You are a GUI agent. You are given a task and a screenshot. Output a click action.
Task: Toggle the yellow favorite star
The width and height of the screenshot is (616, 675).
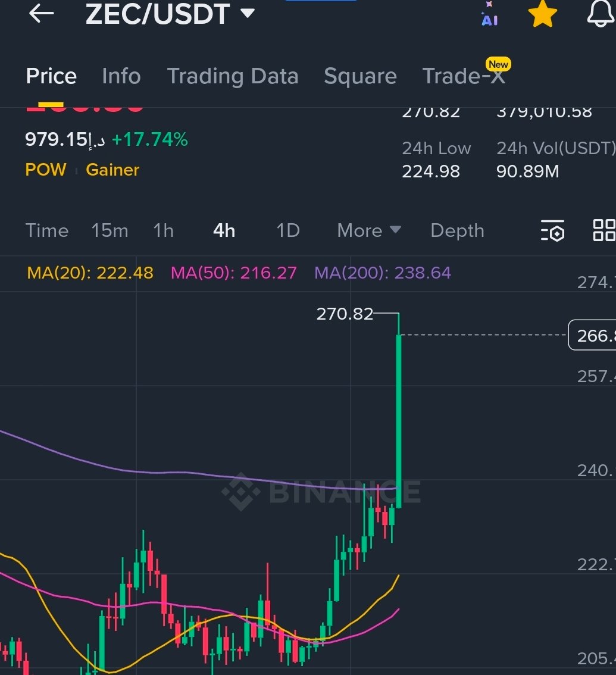click(542, 14)
